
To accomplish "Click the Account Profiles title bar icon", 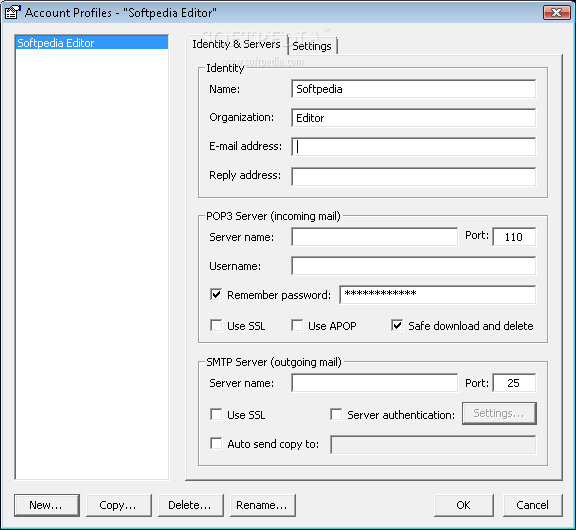I will click(13, 12).
